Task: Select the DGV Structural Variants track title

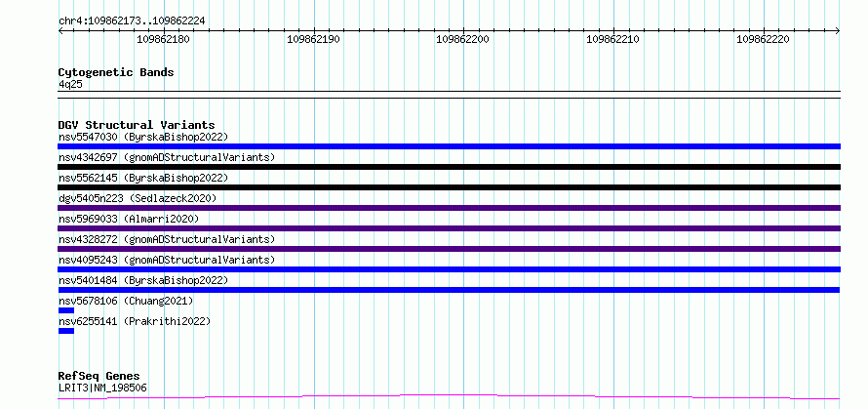Action: pos(137,125)
